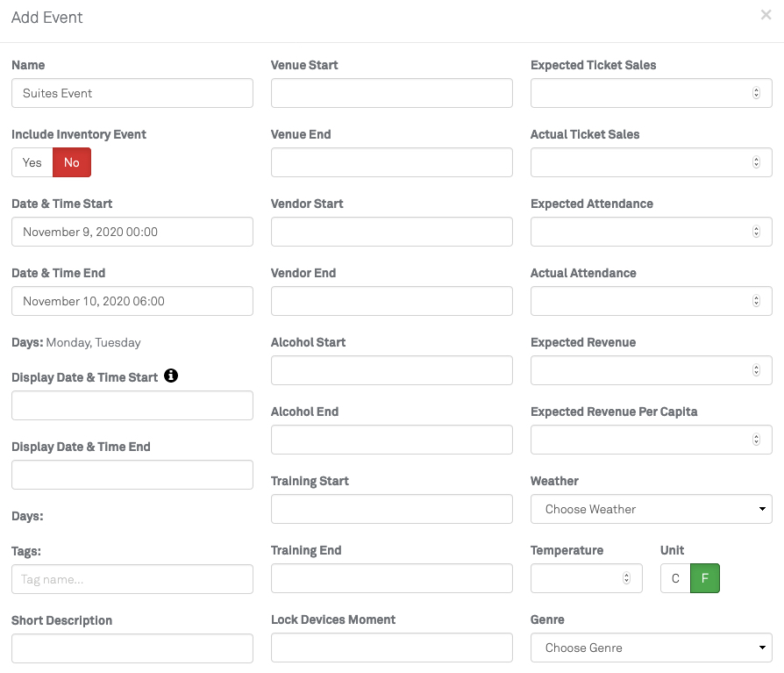The width and height of the screenshot is (784, 673).
Task: Click the Expected Ticket Sales stepper arrows
Action: [x=756, y=93]
